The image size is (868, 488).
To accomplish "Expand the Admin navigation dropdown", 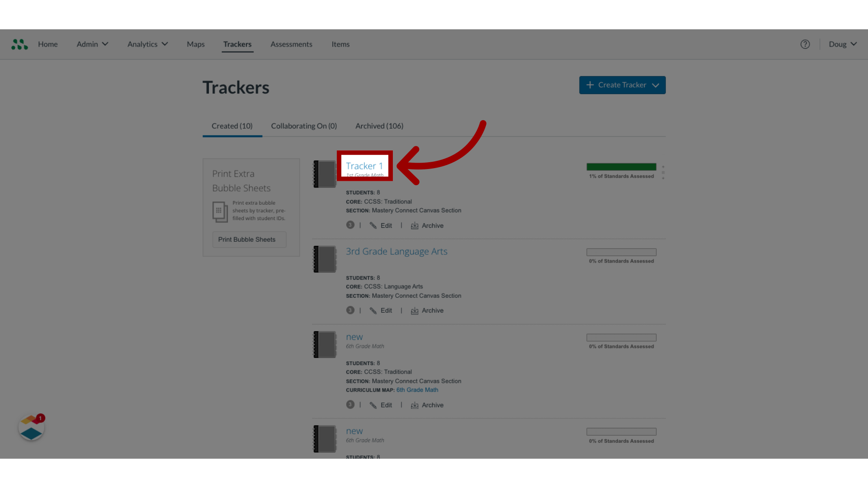I will click(92, 44).
